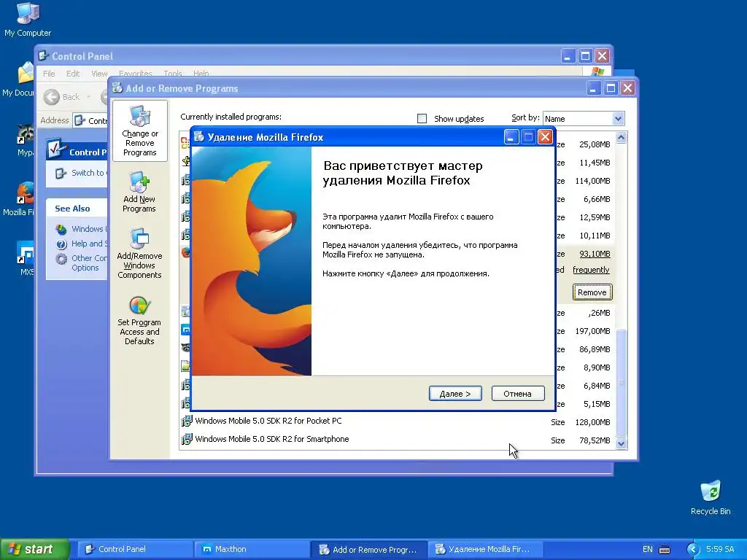Click Remove button for Firefox entry

coord(592,292)
